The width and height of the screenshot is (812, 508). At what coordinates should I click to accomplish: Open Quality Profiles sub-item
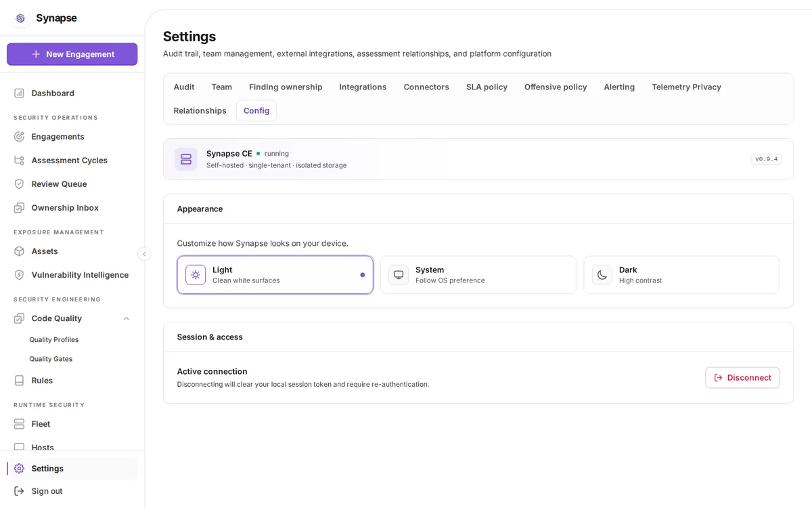click(54, 339)
